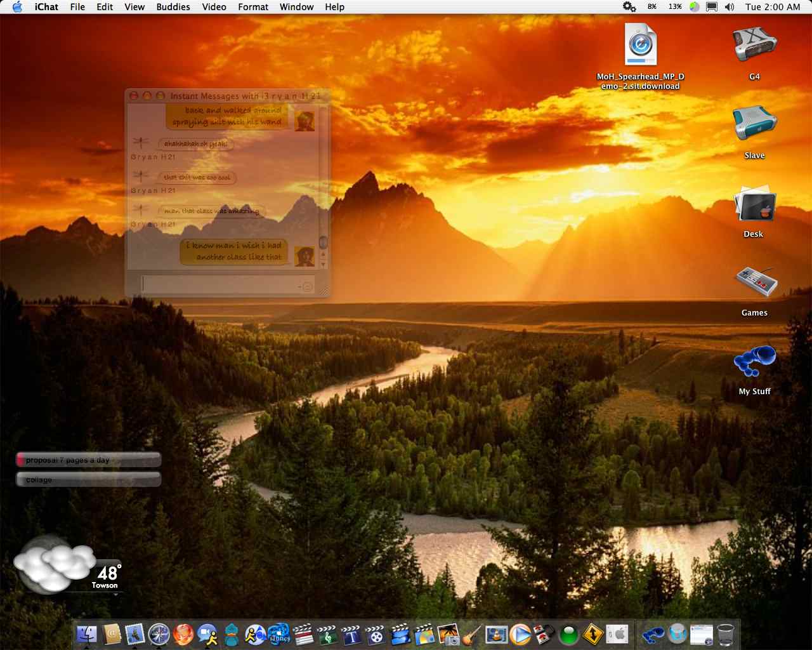
Task: Select the MoH_Spearhead_MP_Demo download file
Action: pos(641,44)
